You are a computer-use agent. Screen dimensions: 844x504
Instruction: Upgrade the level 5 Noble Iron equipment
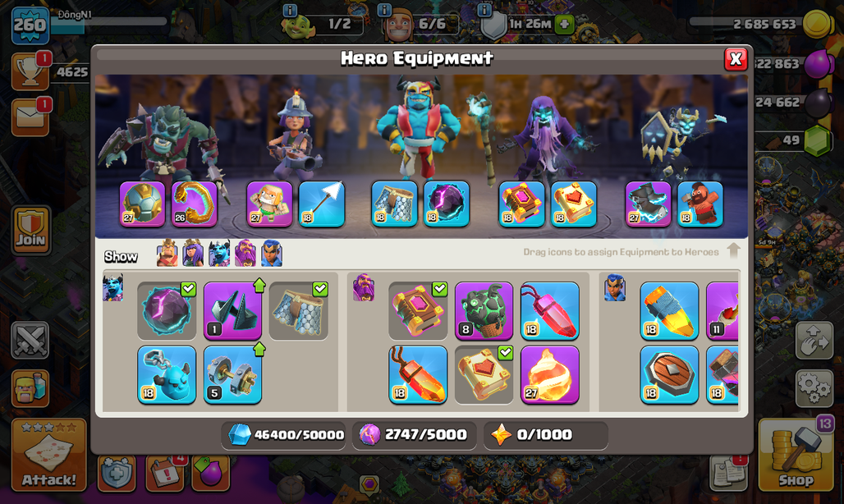coord(232,375)
